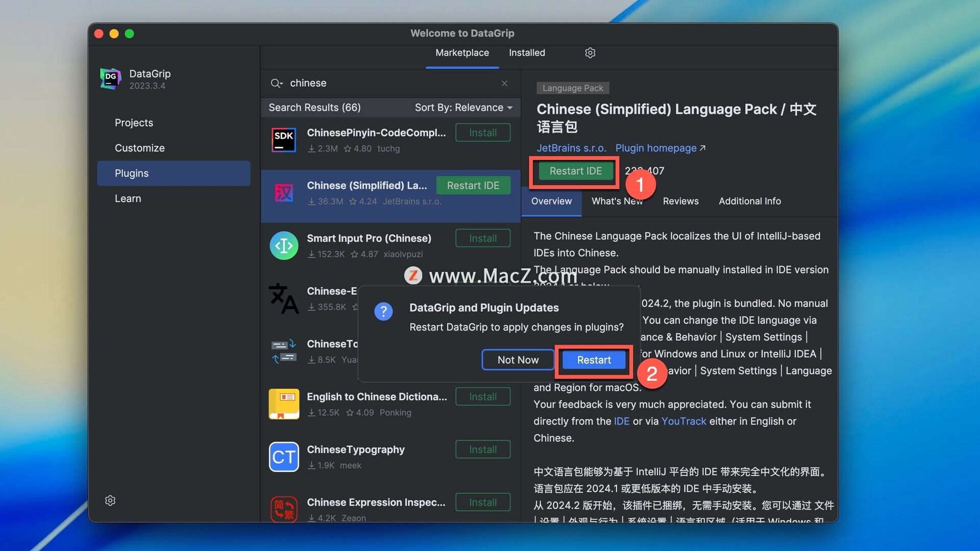This screenshot has width=980, height=551.
Task: Open the bottom-left settings gear
Action: [110, 500]
